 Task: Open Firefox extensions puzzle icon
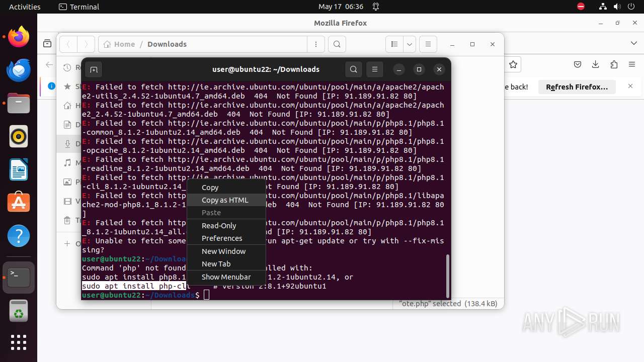coord(614,64)
